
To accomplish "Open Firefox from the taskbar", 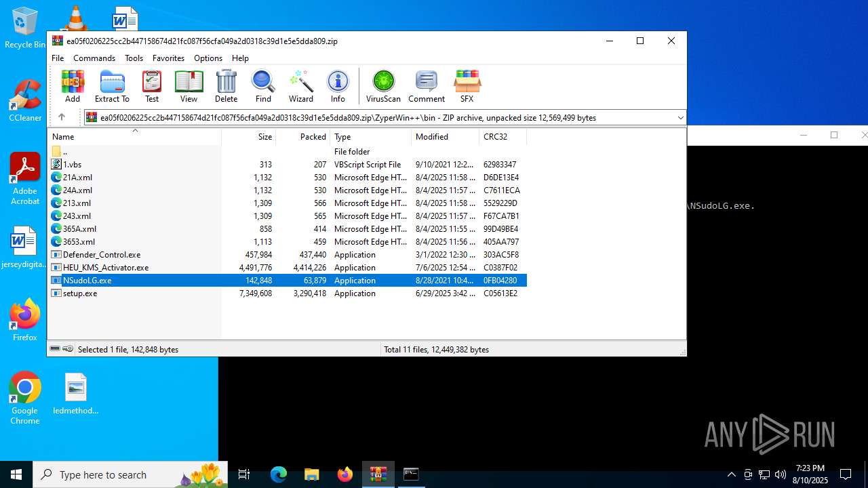I will (x=345, y=474).
